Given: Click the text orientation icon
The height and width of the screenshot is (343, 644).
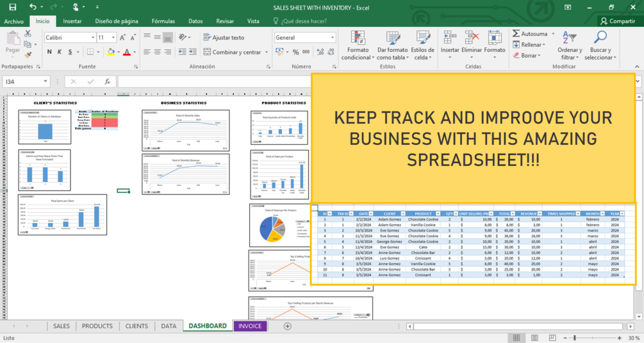Looking at the screenshot, I should coord(183,37).
